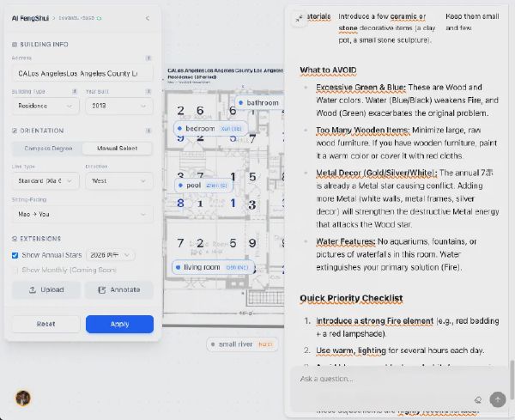The height and width of the screenshot is (420, 515).
Task: Click 'Too Many Wooden Items:' text
Action: [x=362, y=131]
